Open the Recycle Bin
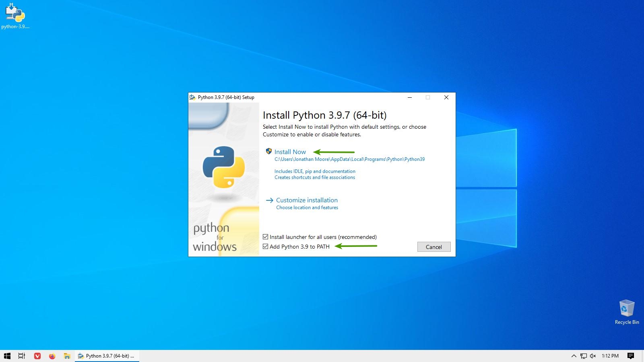Image resolution: width=644 pixels, height=362 pixels. (x=627, y=309)
